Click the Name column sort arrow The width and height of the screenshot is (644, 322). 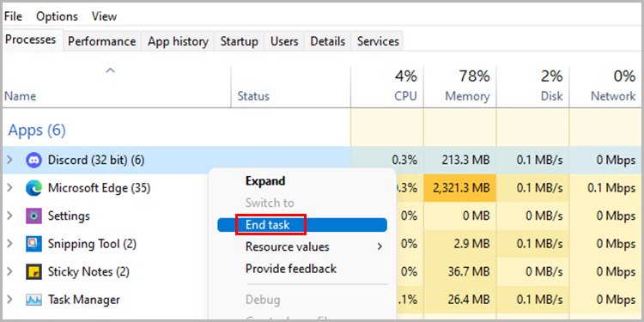click(110, 70)
